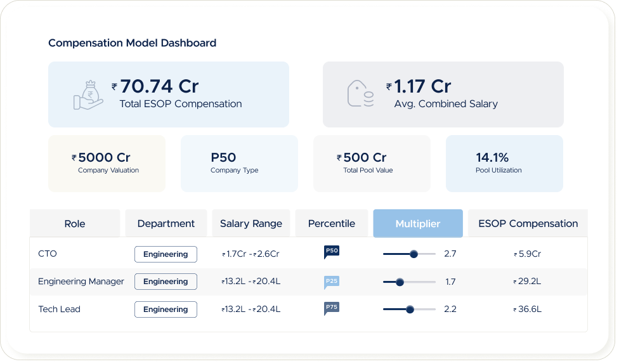The height and width of the screenshot is (364, 619).
Task: Click the Engineering tag in Tech Lead row
Action: coord(166,309)
